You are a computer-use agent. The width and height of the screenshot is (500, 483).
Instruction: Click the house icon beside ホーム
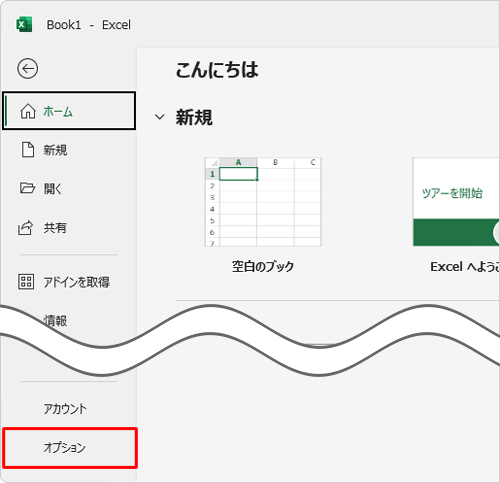[28, 111]
